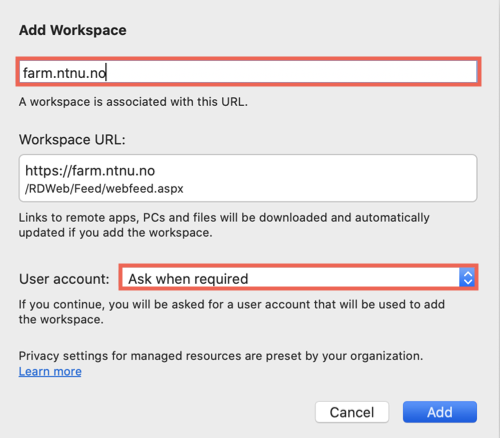Place cursor after 'no' in URL field
This screenshot has height=438, width=500.
click(106, 72)
